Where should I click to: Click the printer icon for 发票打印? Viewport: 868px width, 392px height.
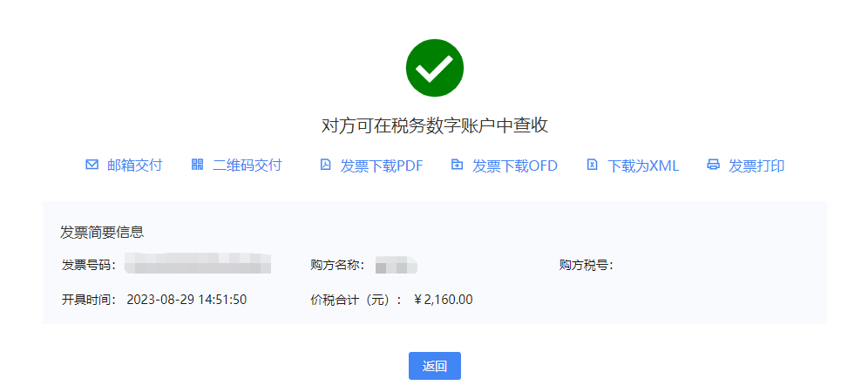coord(713,165)
